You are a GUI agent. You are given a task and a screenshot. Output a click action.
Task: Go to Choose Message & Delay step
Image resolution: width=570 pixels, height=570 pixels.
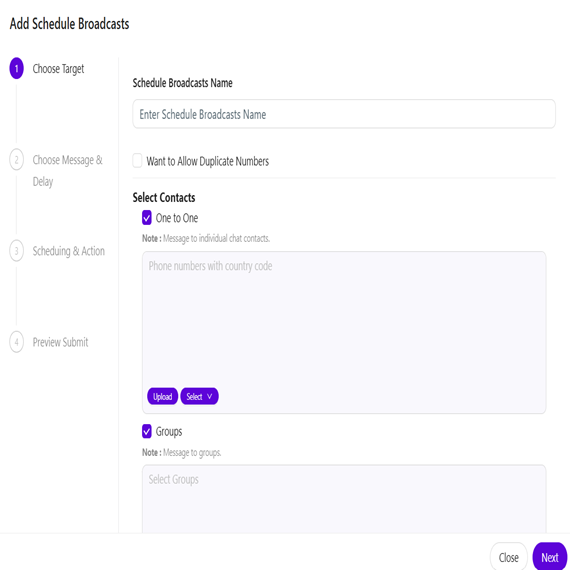click(x=68, y=170)
